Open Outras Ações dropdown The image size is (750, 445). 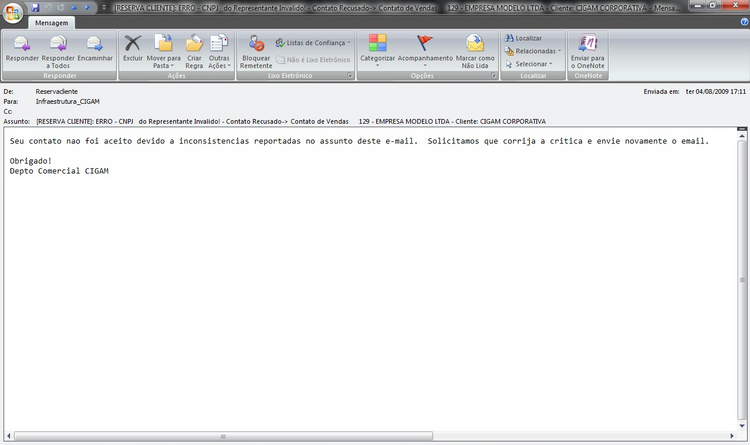click(x=219, y=52)
